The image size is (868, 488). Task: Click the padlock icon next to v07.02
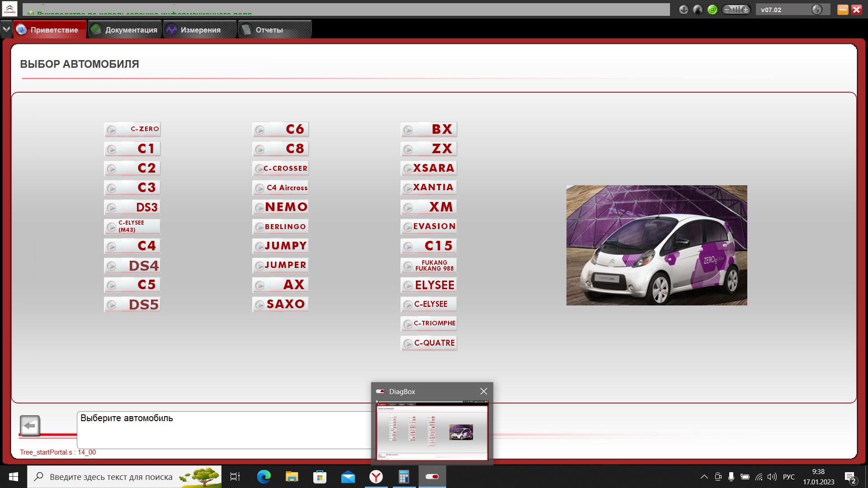[x=816, y=9]
